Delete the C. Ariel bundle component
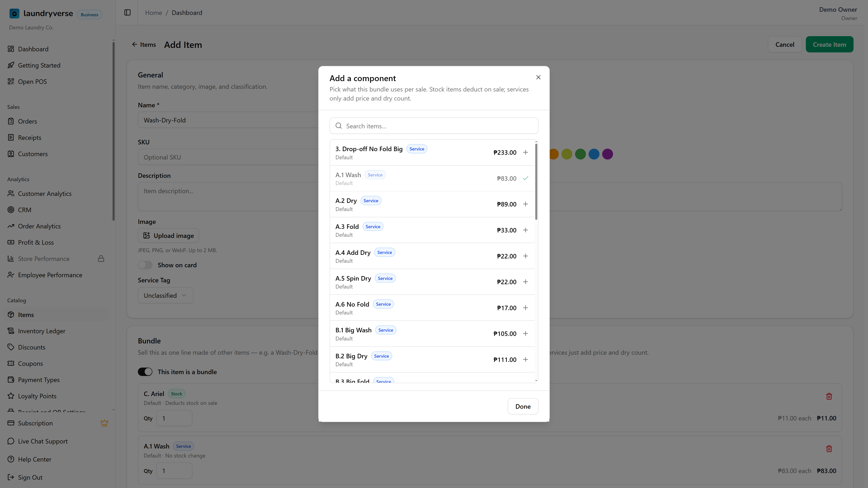The height and width of the screenshot is (488, 868). tap(829, 396)
